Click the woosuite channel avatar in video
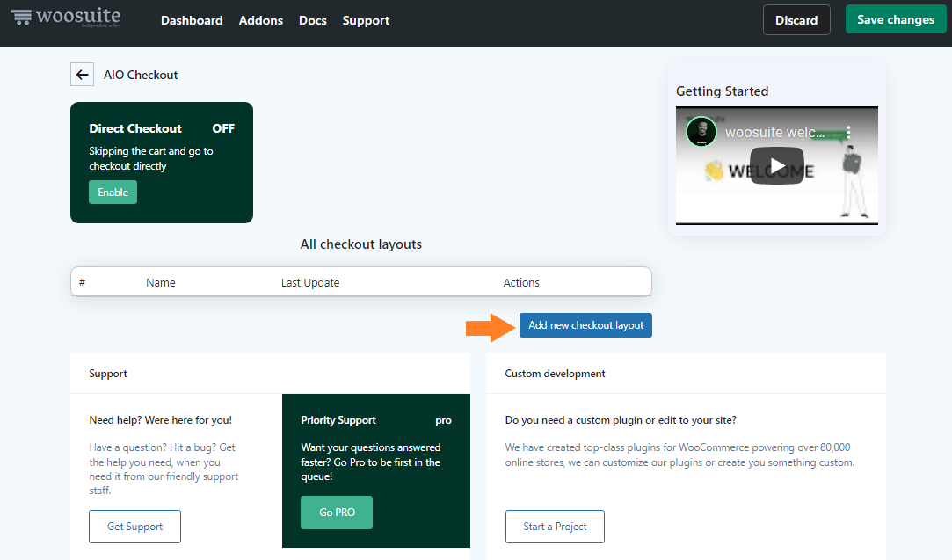The height and width of the screenshot is (560, 952). [701, 132]
